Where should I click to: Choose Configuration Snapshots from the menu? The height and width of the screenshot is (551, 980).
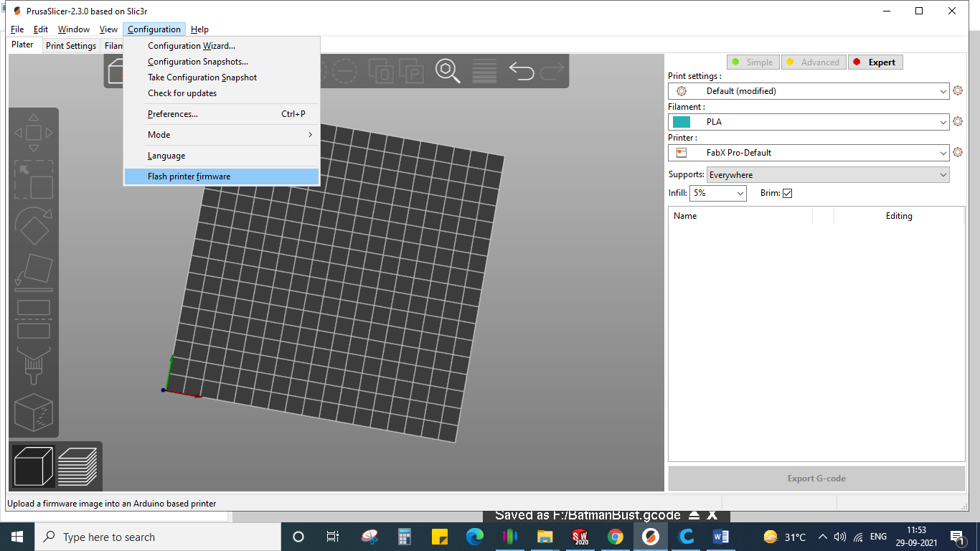coord(222,62)
